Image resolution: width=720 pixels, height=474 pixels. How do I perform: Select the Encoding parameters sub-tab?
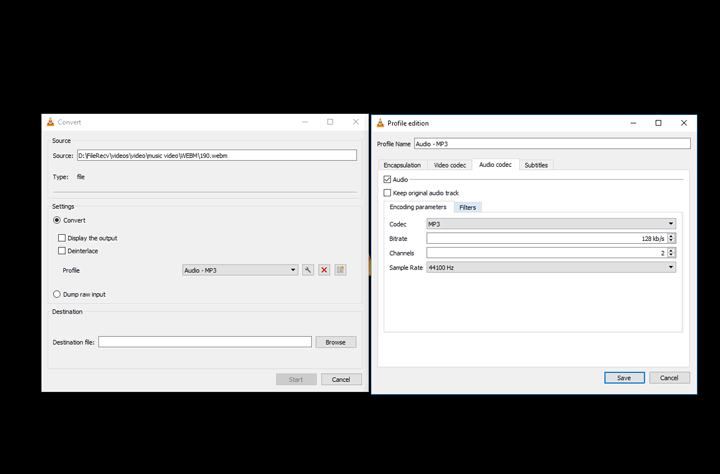coord(418,207)
